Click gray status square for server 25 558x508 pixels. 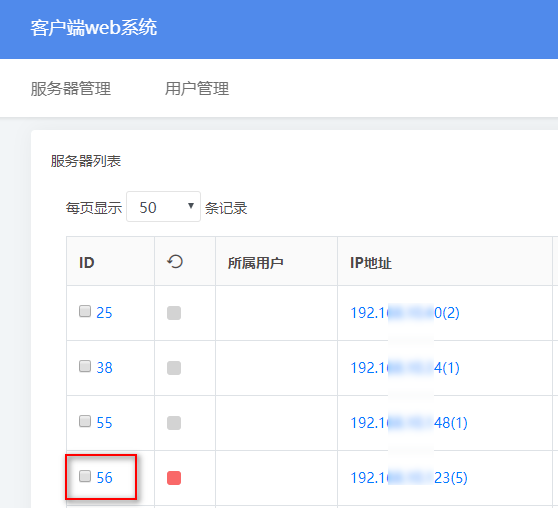(x=174, y=313)
